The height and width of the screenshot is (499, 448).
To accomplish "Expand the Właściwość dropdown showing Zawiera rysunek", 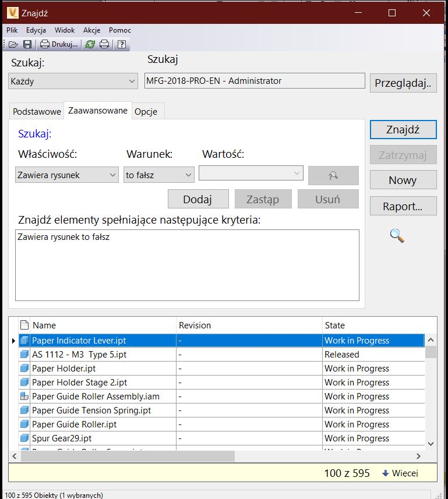I will (x=67, y=175).
